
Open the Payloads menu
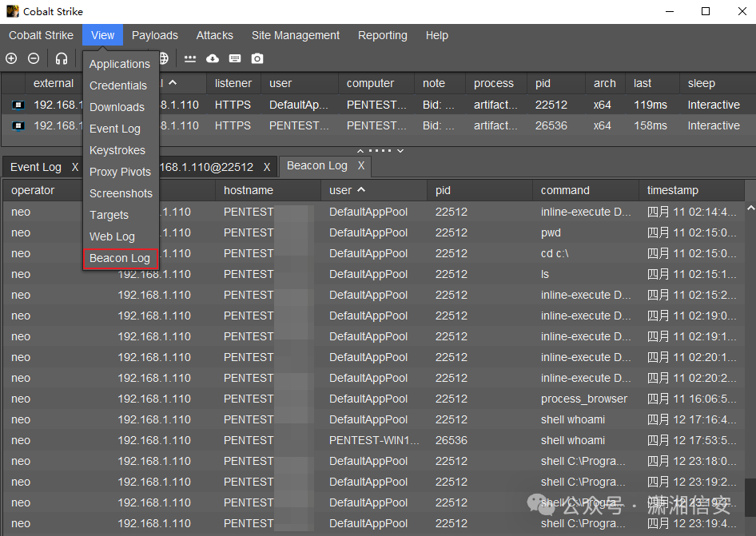[x=154, y=35]
